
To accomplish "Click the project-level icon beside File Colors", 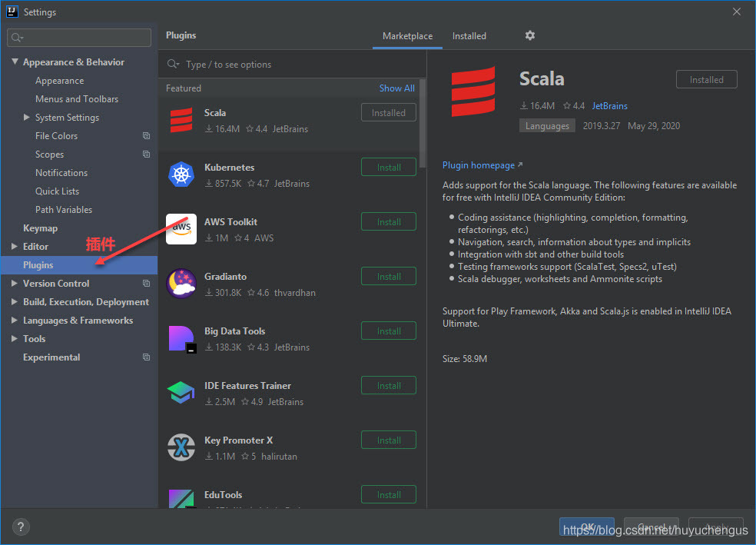I will (x=146, y=136).
